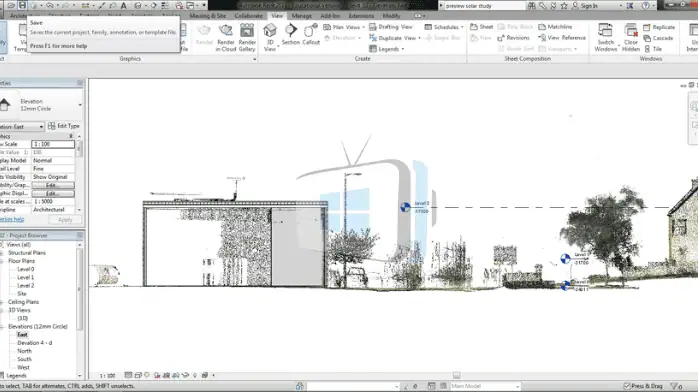Click the detail level icon in view control bar
The height and width of the screenshot is (392, 698).
pyautogui.click(x=128, y=375)
